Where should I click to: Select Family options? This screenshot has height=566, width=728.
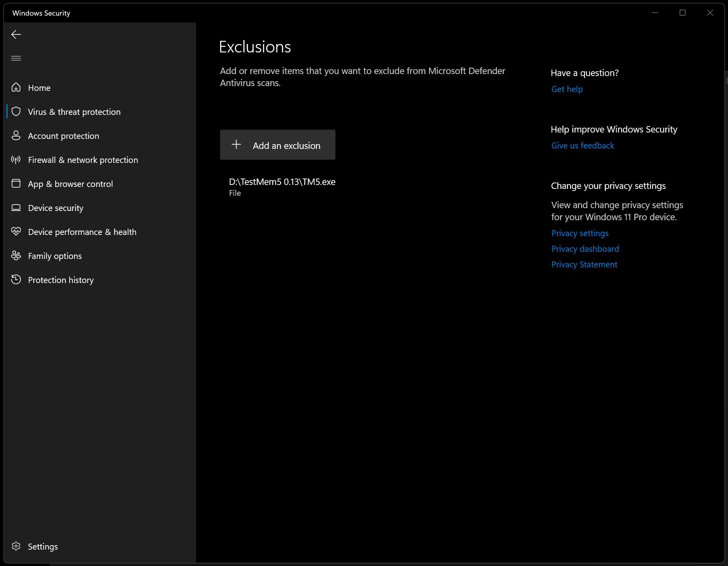100,256
